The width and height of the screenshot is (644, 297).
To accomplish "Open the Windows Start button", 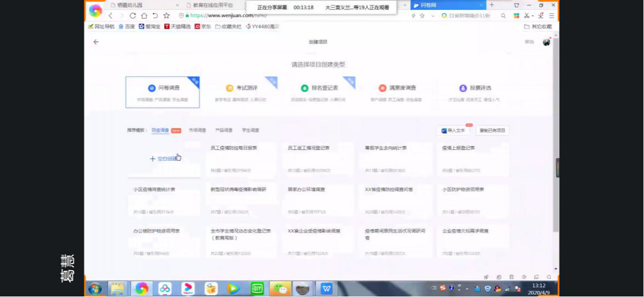I will [95, 288].
